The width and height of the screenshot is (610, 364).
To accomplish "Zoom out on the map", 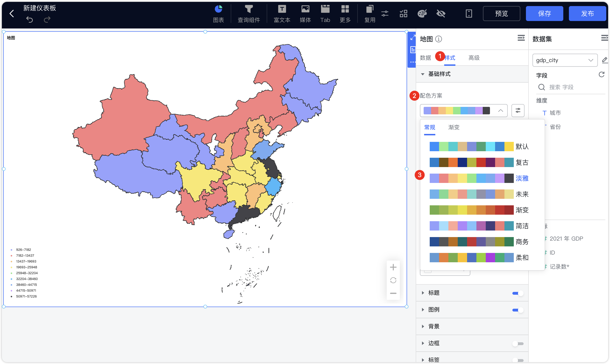I will (393, 293).
